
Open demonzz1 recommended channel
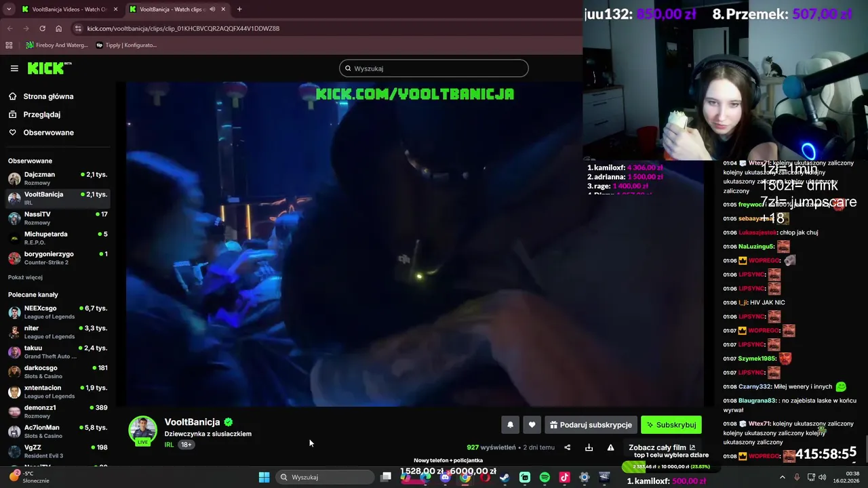(x=58, y=411)
